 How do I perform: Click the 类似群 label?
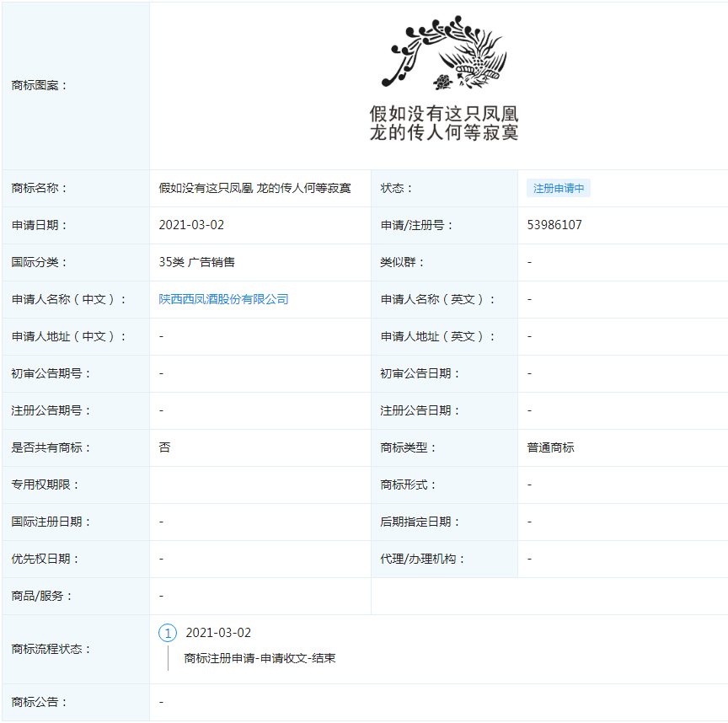coord(402,262)
